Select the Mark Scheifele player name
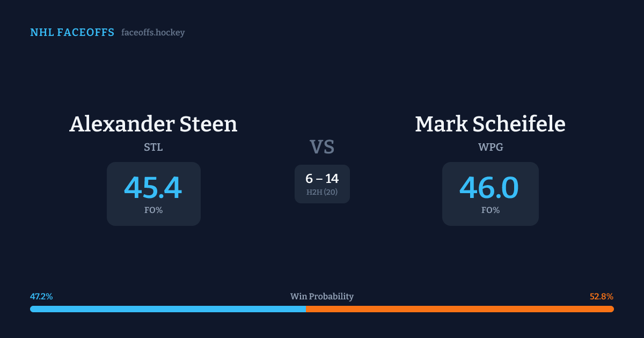The height and width of the screenshot is (338, 644). pyautogui.click(x=490, y=124)
